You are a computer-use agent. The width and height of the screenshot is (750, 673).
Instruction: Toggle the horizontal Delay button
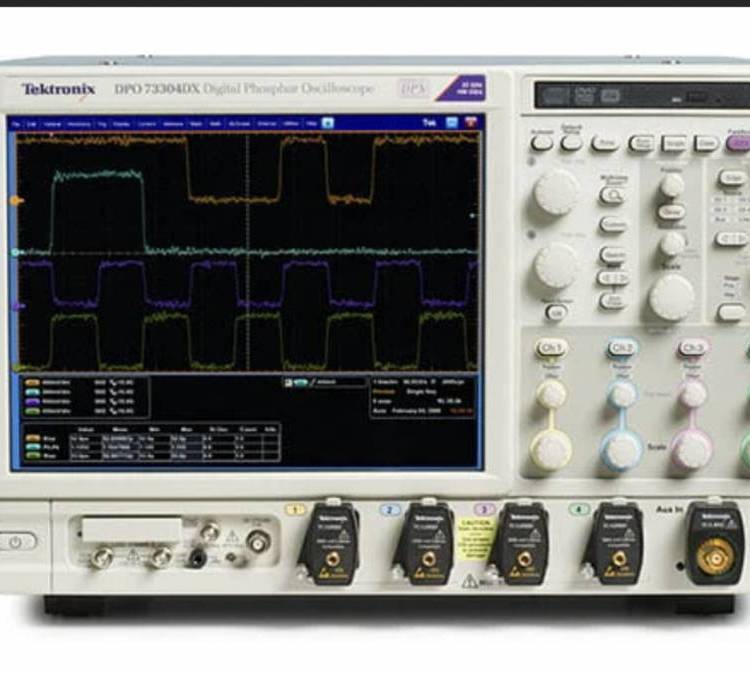point(671,211)
